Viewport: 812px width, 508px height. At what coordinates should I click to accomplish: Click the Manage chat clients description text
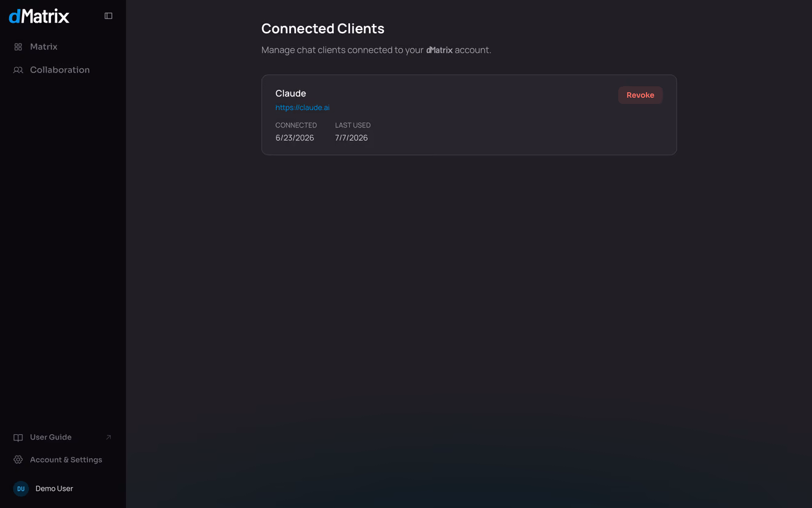click(376, 50)
